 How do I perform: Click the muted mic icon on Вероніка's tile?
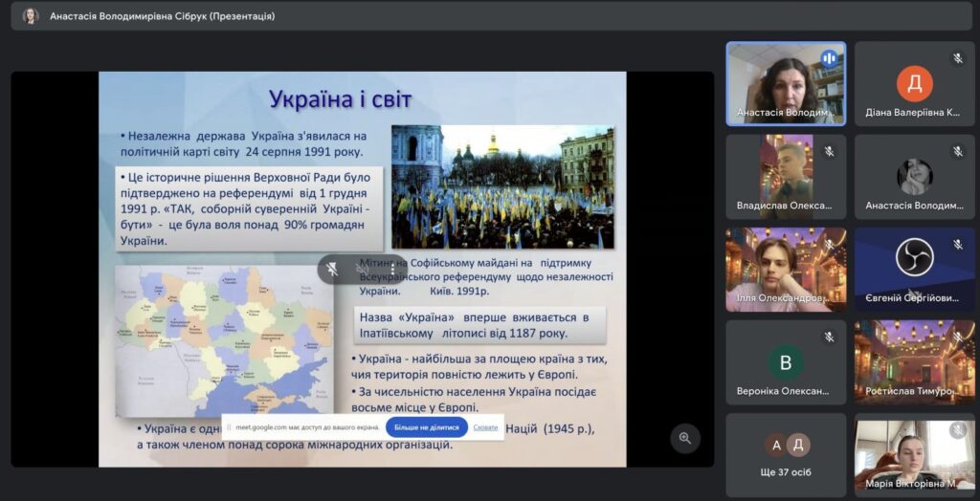click(829, 337)
